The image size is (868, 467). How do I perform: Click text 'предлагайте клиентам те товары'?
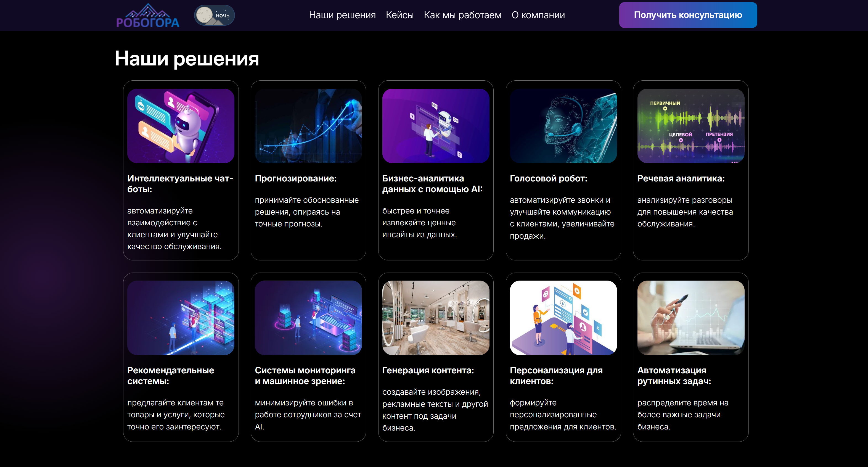pyautogui.click(x=176, y=415)
